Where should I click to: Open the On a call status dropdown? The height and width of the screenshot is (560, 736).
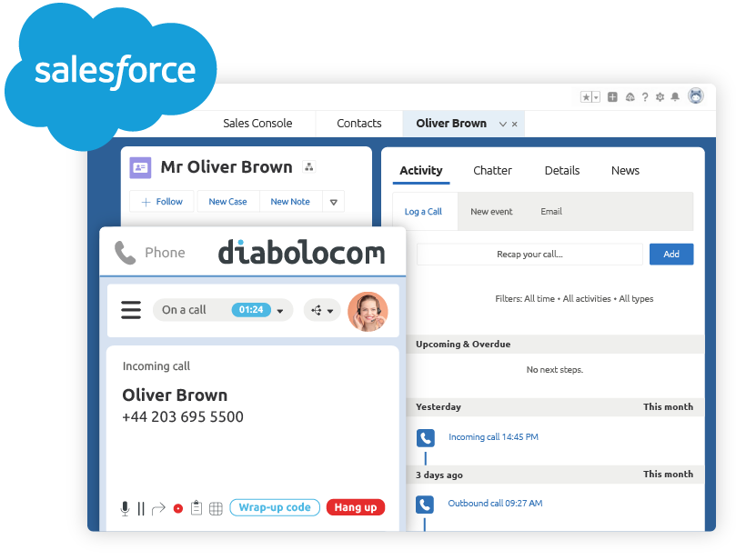coord(223,310)
